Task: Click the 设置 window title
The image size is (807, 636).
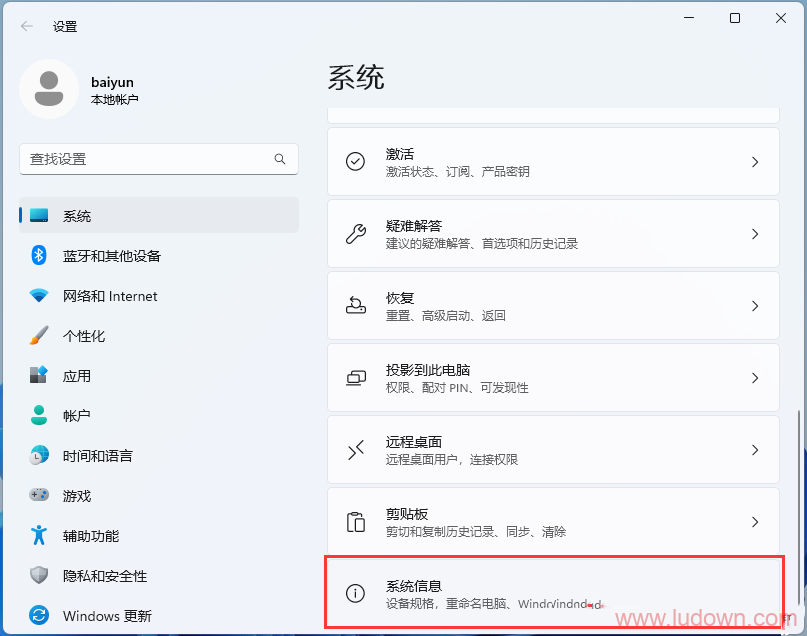Action: click(65, 27)
